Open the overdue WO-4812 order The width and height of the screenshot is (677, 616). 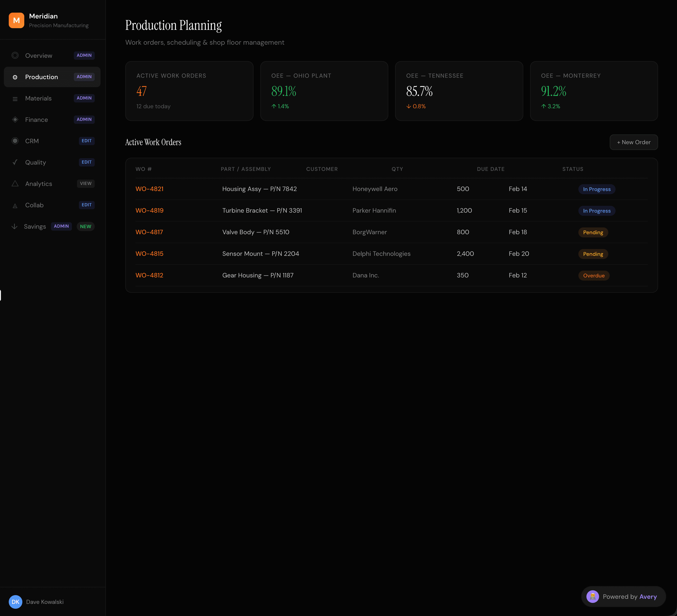[149, 275]
